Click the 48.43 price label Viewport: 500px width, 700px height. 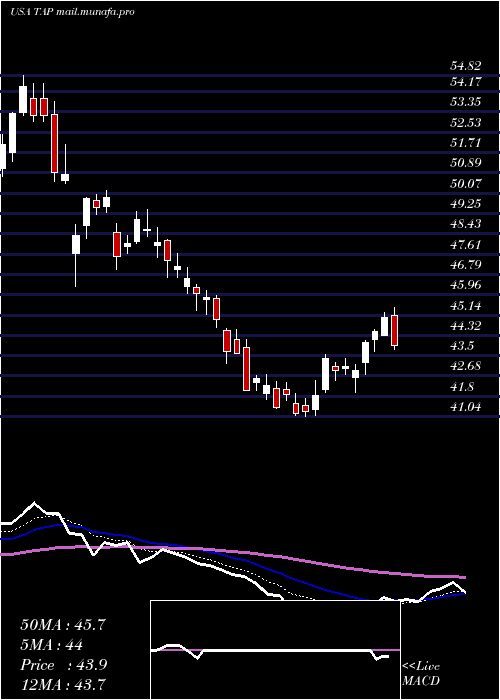(x=466, y=224)
